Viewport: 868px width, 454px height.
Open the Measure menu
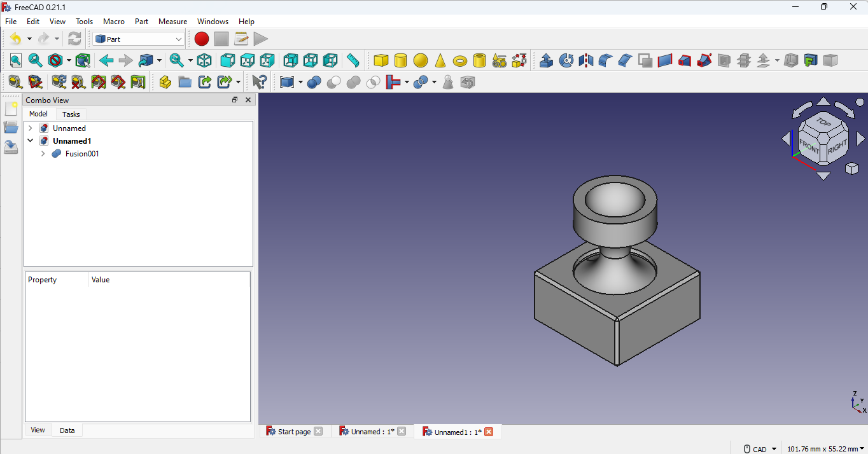(172, 22)
